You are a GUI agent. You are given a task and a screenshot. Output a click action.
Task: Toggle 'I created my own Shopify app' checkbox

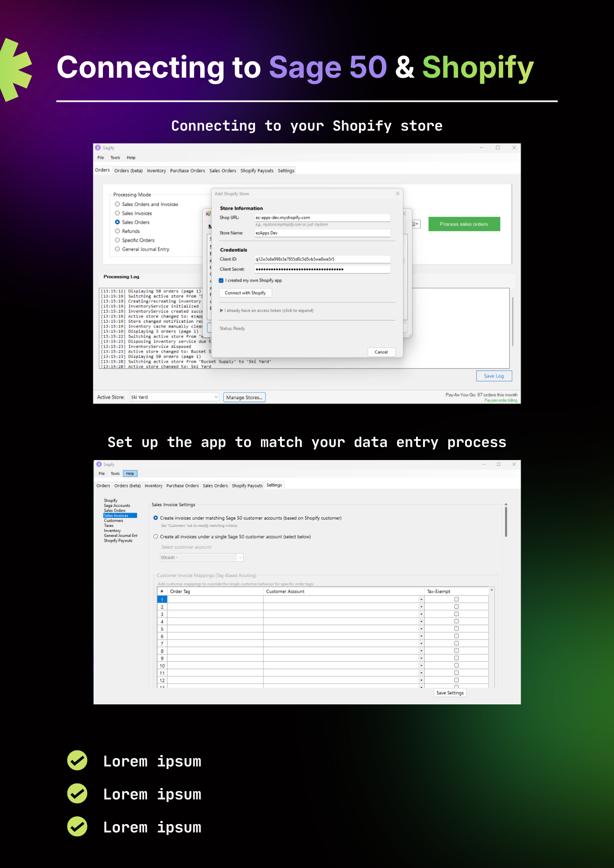point(221,280)
